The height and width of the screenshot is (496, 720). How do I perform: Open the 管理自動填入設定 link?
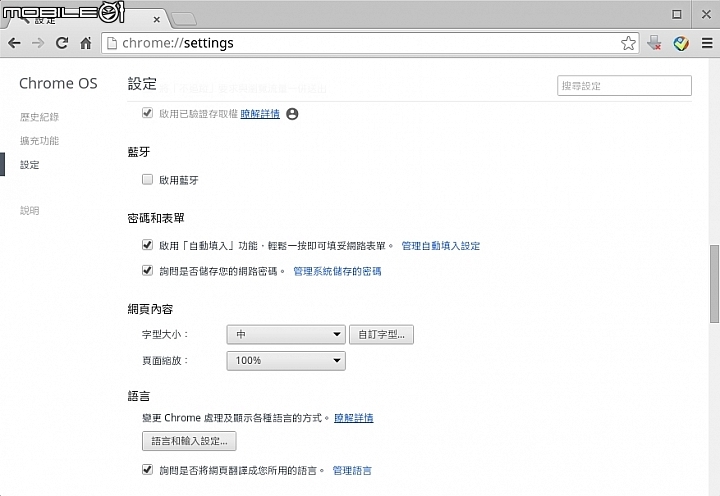[440, 246]
